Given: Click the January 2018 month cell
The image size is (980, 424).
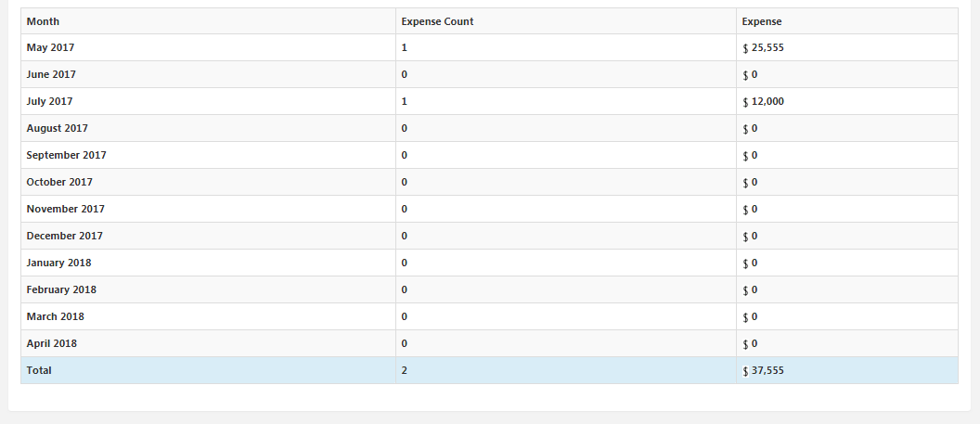Looking at the screenshot, I should (58, 263).
